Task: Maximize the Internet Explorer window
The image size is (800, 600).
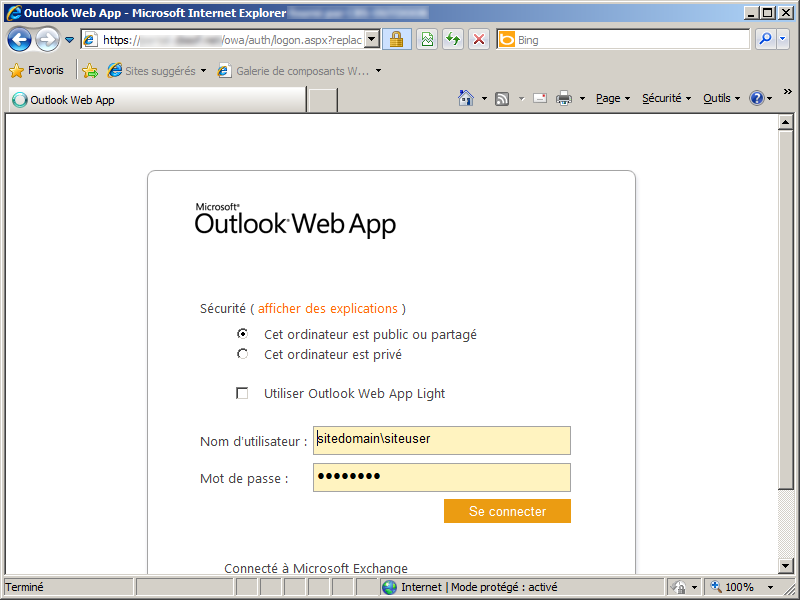Action: coord(768,13)
